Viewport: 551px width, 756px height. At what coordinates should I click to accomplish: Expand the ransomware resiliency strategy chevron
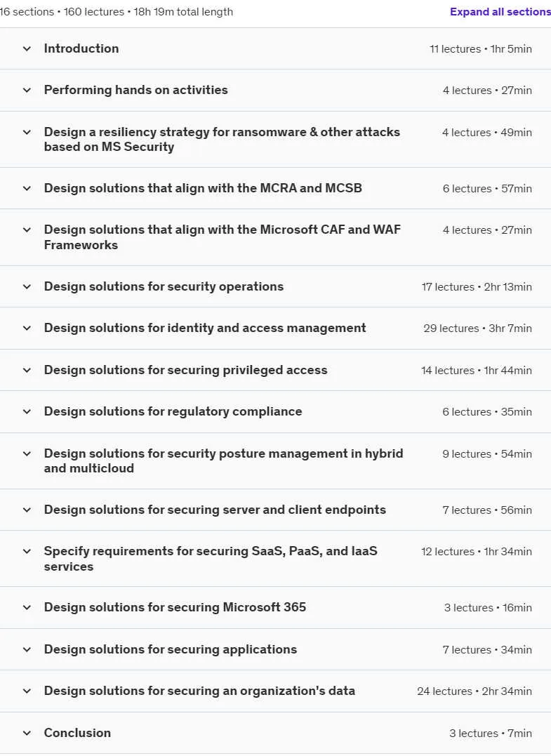[27, 132]
